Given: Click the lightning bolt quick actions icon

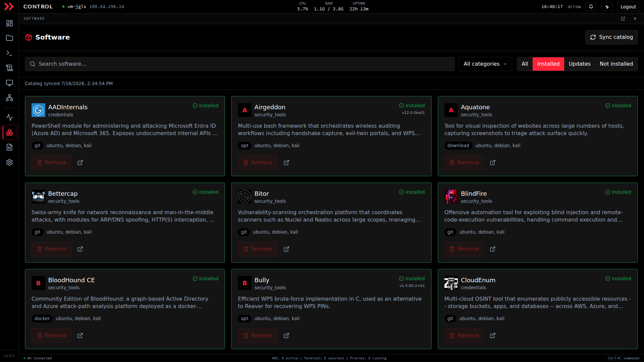Looking at the screenshot, I should [x=607, y=7].
